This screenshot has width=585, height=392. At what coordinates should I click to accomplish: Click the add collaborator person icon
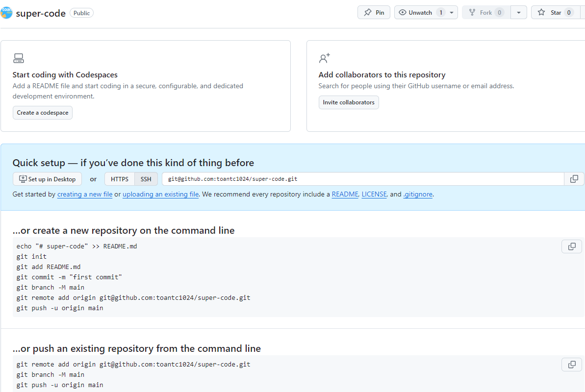(x=325, y=58)
